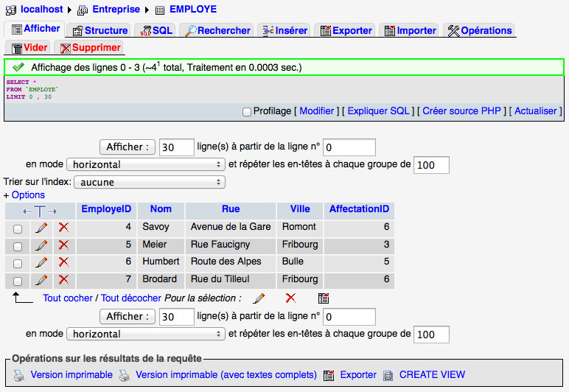This screenshot has height=392, width=569.
Task: Open the Opérations tab
Action: 479,30
